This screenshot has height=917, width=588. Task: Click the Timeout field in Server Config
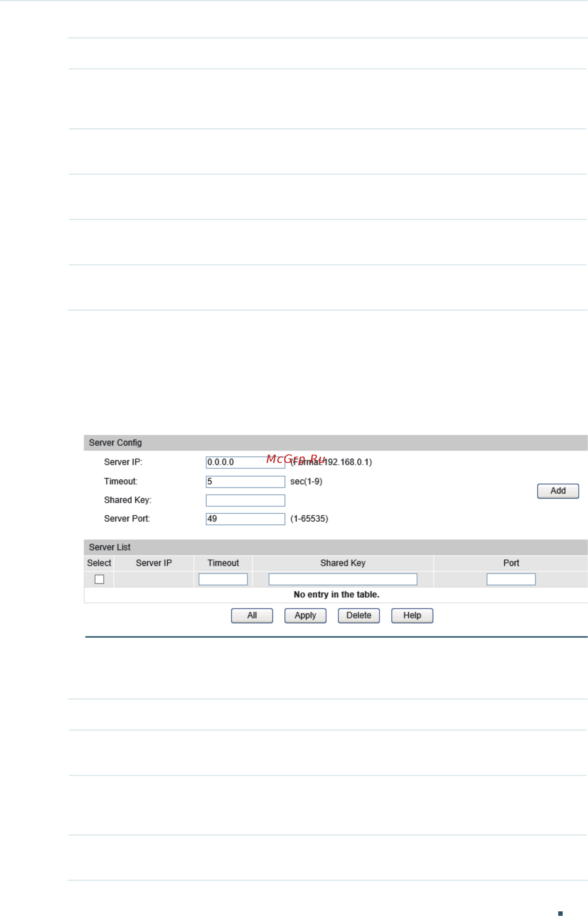(245, 482)
